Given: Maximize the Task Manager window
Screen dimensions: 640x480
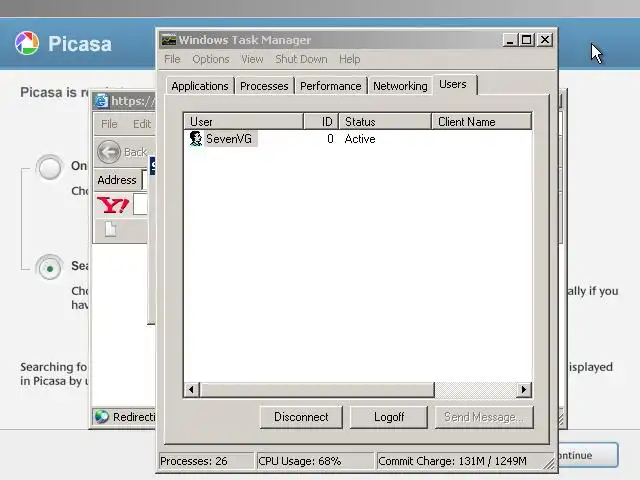Looking at the screenshot, I should 527,40.
